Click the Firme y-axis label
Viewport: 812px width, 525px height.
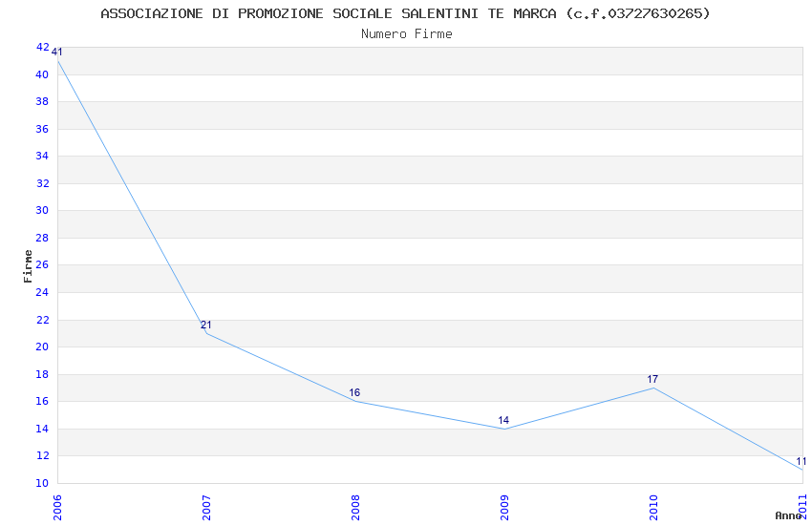(x=28, y=266)
